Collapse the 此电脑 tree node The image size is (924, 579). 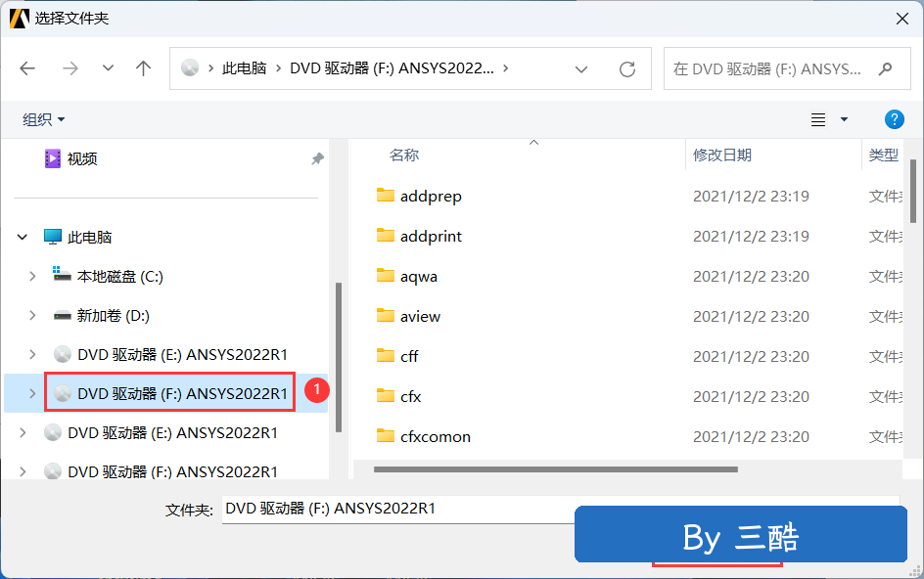point(23,238)
